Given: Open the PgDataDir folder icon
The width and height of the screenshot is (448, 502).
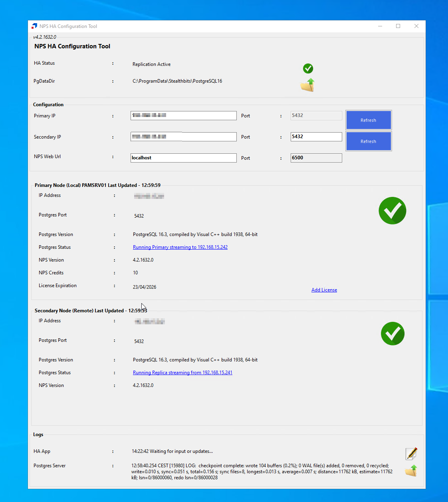Looking at the screenshot, I should coord(307,85).
